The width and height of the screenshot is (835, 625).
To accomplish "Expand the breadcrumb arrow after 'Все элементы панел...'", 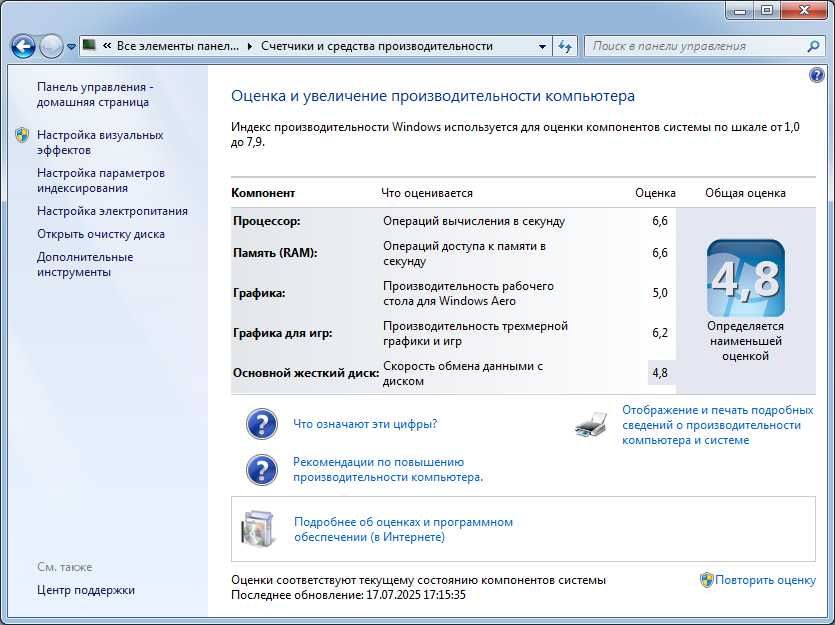I will (x=250, y=46).
